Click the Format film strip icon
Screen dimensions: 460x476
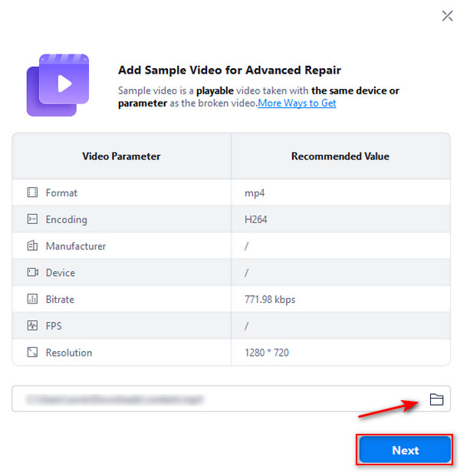pyautogui.click(x=32, y=192)
